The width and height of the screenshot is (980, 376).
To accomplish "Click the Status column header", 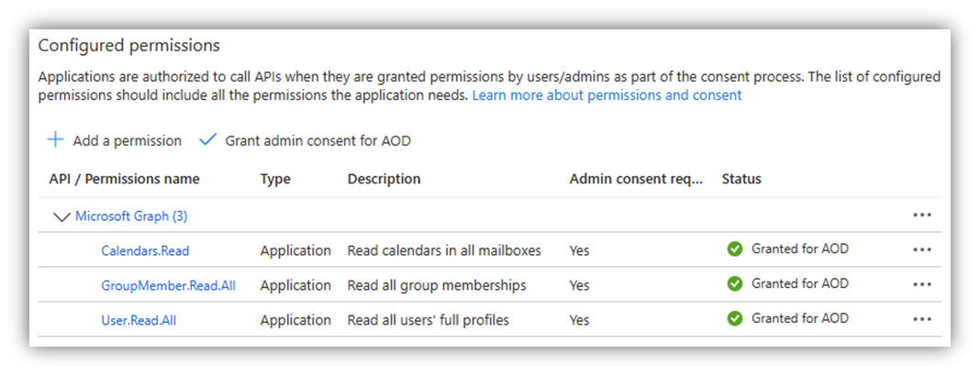I will tap(741, 179).
